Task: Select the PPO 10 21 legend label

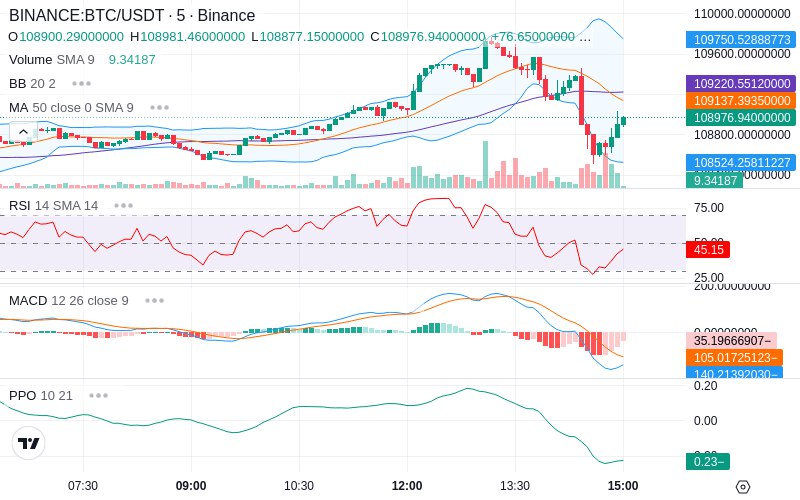Action: point(41,395)
